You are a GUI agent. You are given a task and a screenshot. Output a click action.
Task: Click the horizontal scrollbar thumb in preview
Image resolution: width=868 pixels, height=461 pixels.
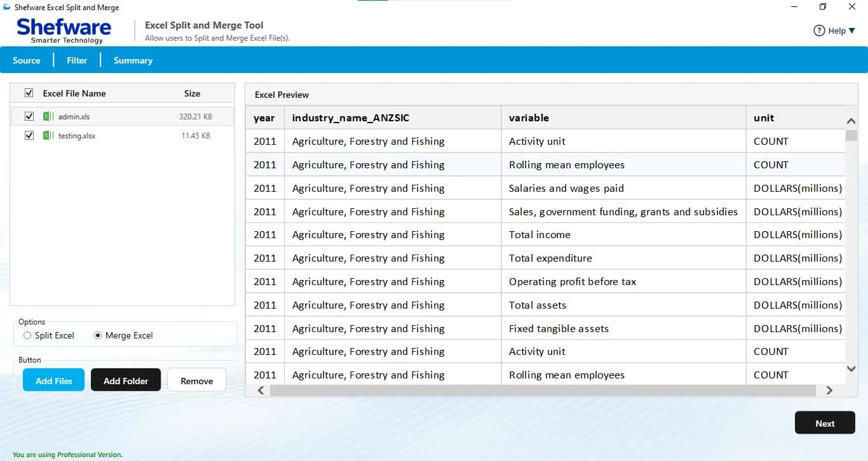point(543,391)
